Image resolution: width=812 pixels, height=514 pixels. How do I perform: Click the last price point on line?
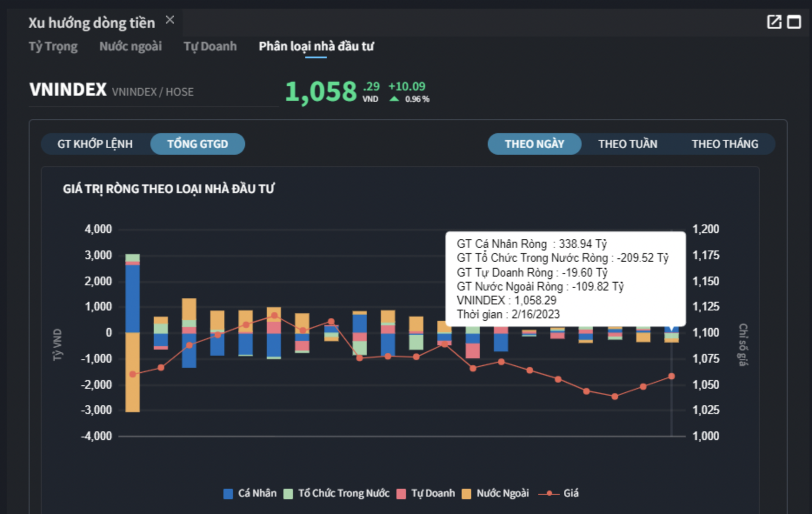671,376
